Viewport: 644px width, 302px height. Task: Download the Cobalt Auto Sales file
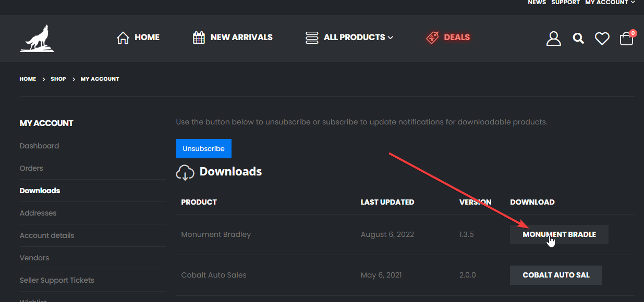(x=556, y=275)
